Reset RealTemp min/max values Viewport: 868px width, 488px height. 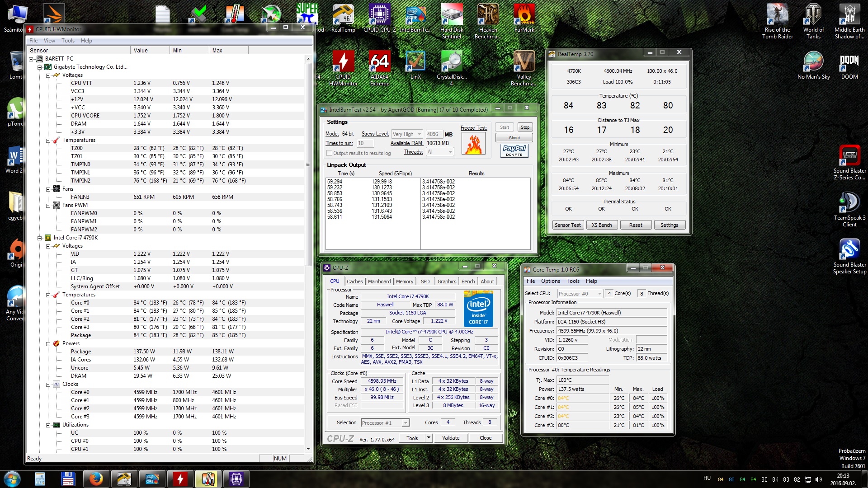(x=635, y=225)
